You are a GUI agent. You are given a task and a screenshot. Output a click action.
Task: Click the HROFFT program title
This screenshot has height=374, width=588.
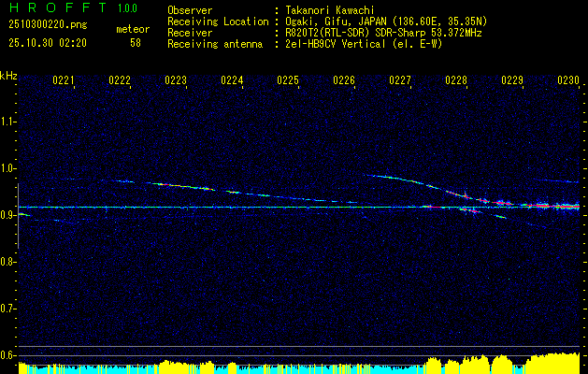coord(50,8)
